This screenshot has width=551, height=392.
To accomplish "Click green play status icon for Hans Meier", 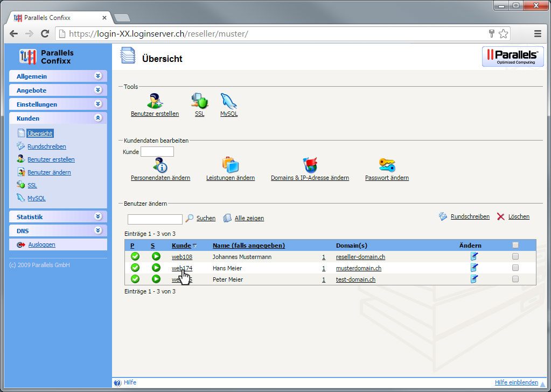I will pyautogui.click(x=156, y=268).
